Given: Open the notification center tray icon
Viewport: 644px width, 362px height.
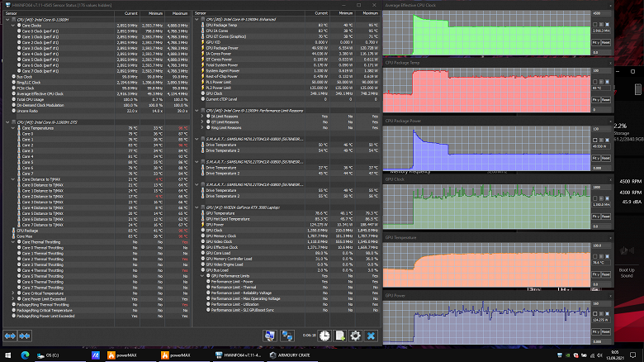Looking at the screenshot, I should pos(633,355).
